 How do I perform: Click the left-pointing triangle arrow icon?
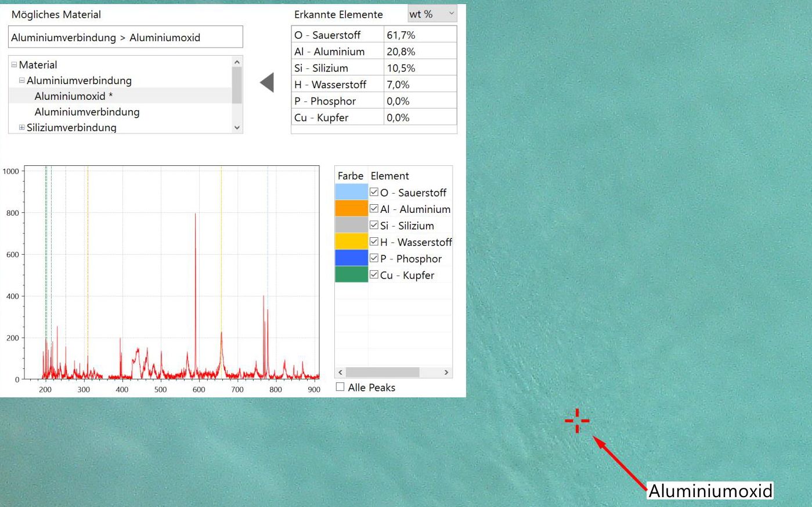coord(267,83)
